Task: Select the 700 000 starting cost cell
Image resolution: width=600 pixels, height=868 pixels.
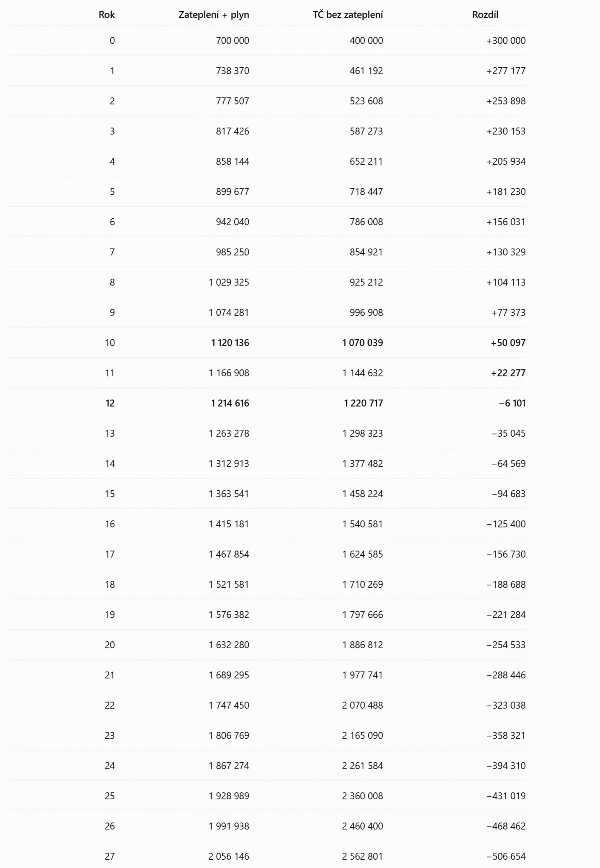Action: click(x=232, y=41)
